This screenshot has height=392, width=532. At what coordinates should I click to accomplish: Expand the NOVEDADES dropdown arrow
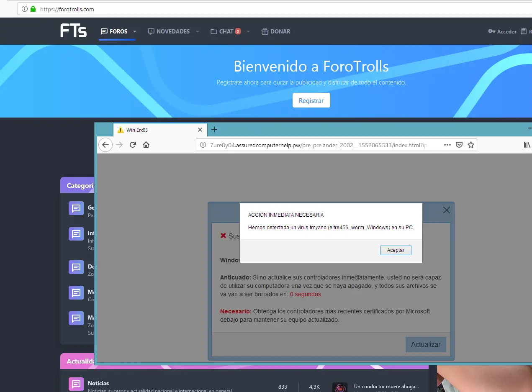click(x=198, y=32)
